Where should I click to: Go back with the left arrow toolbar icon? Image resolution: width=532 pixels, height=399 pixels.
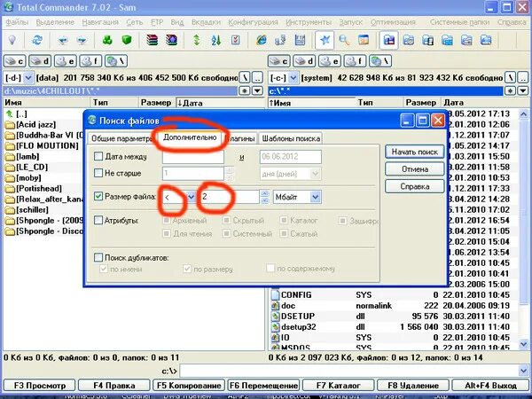[62, 41]
